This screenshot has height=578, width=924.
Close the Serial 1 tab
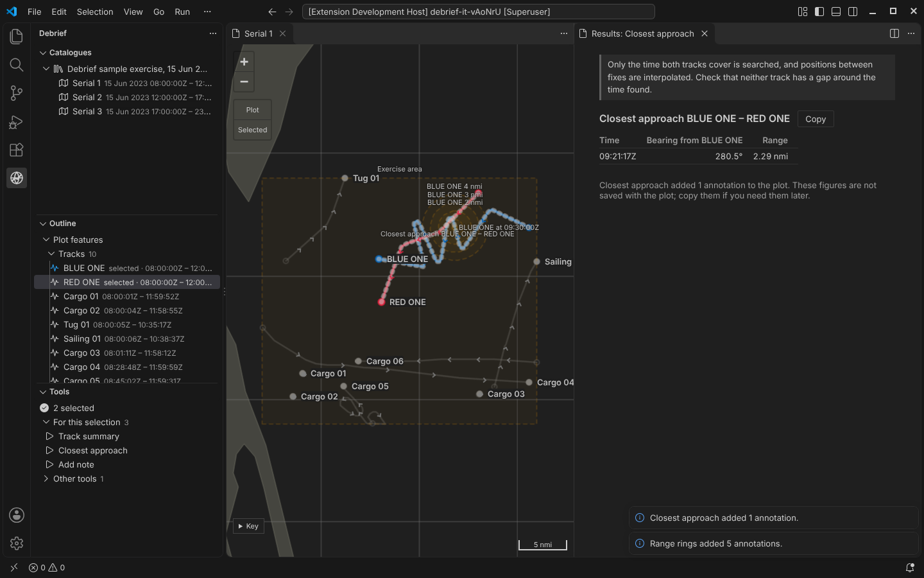tap(282, 33)
